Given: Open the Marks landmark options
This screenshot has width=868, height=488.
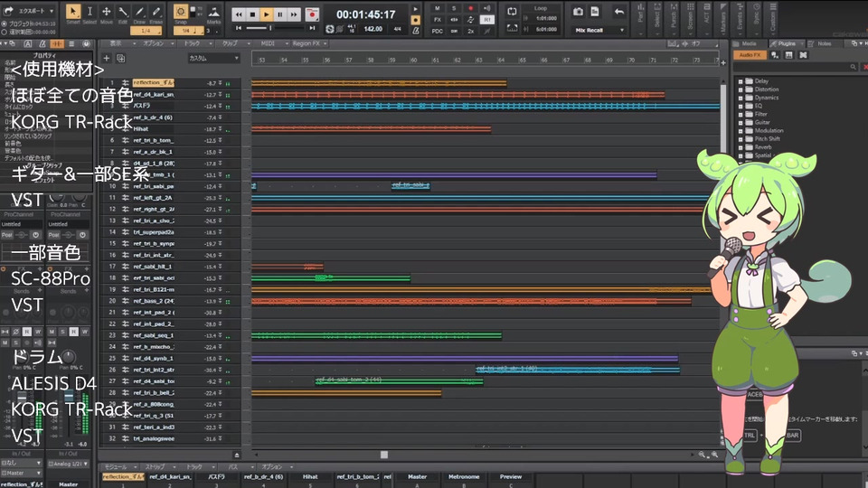Looking at the screenshot, I should point(213,12).
